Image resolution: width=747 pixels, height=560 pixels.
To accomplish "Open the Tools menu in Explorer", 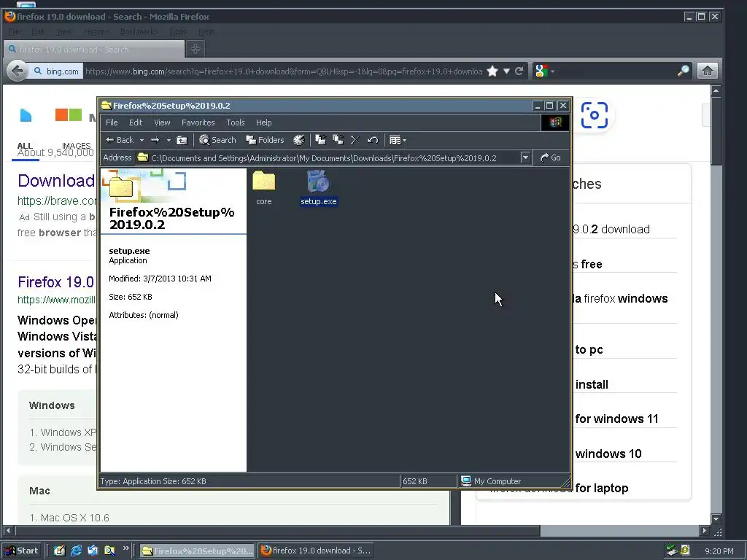I will pyautogui.click(x=236, y=122).
